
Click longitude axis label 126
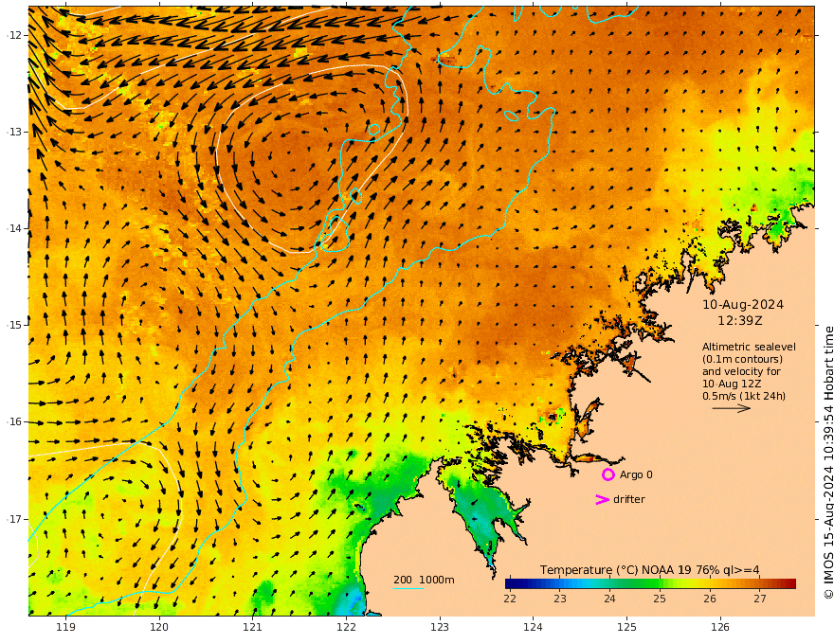click(720, 627)
